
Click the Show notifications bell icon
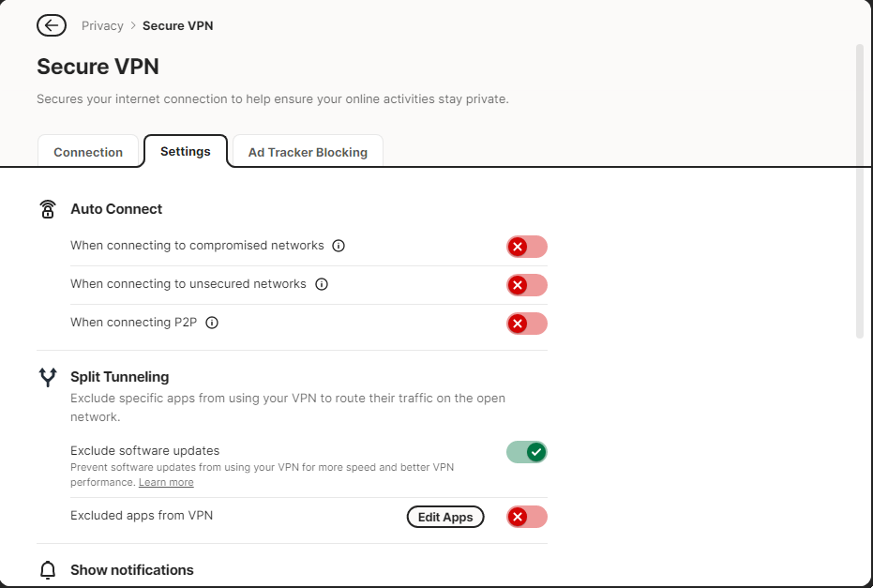click(x=48, y=570)
